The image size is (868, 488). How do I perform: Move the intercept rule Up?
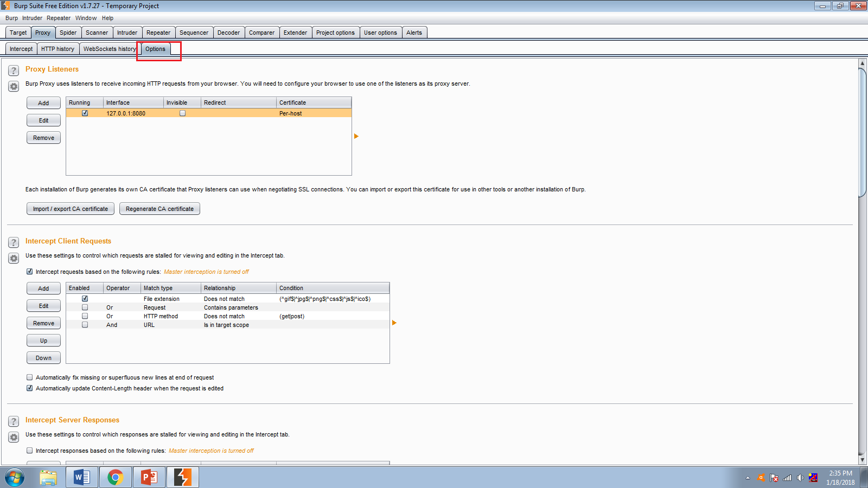pos(43,341)
